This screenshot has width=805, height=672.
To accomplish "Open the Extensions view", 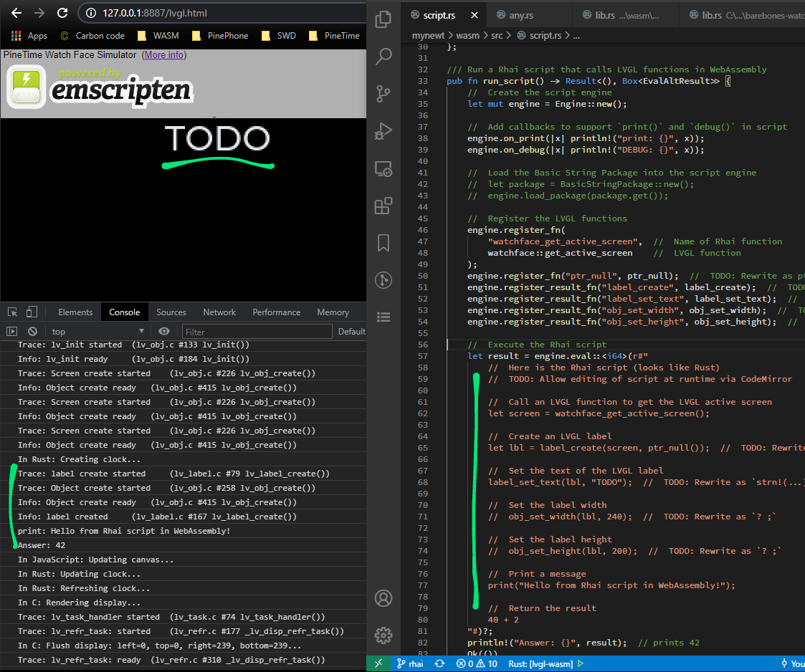I will pos(384,206).
